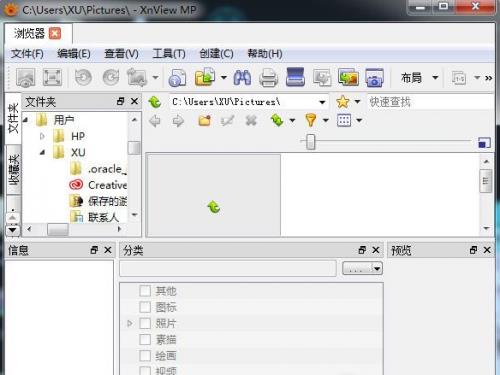The height and width of the screenshot is (375, 500).
Task: Collapse the XU folder node
Action: 42,153
